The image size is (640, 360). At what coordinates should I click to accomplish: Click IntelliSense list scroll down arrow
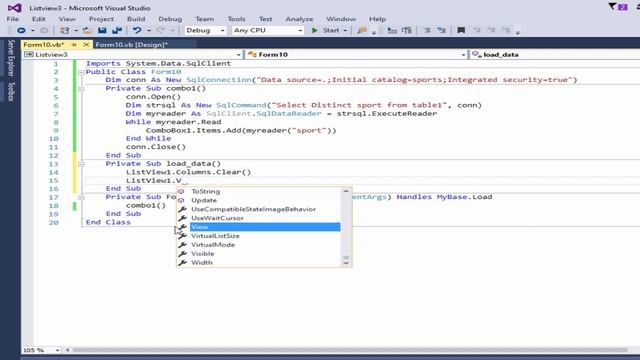tap(346, 263)
